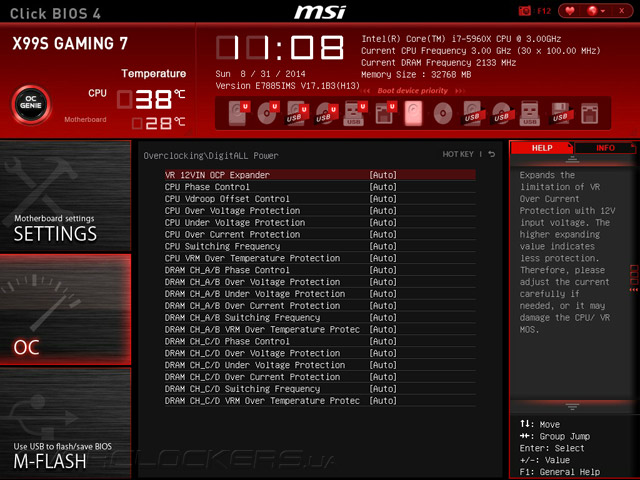Click right arrows beside Boot device priority
640x480 pixels.
tap(460, 91)
